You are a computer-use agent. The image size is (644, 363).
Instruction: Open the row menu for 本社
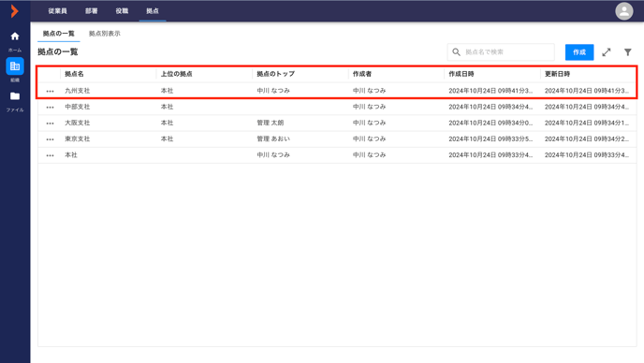(x=51, y=155)
